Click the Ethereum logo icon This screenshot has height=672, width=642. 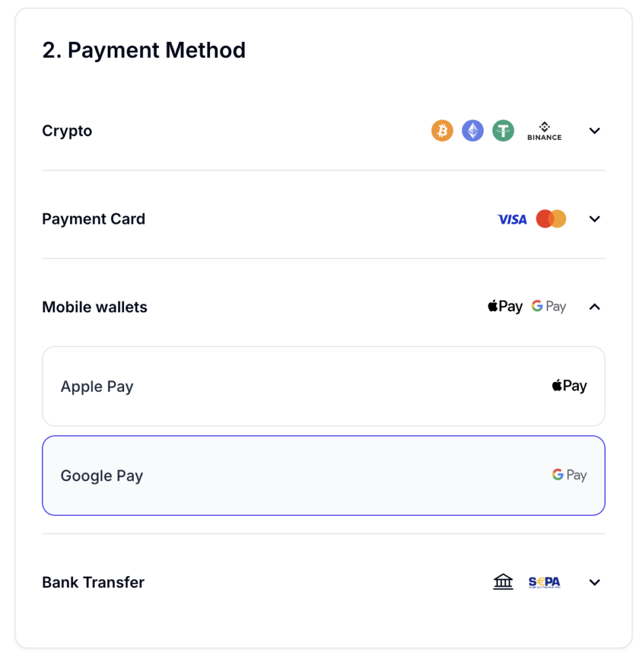473,131
